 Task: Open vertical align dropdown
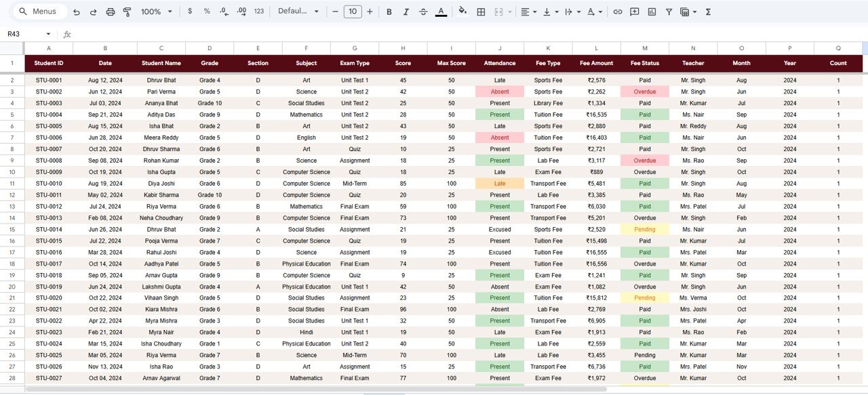tap(550, 12)
